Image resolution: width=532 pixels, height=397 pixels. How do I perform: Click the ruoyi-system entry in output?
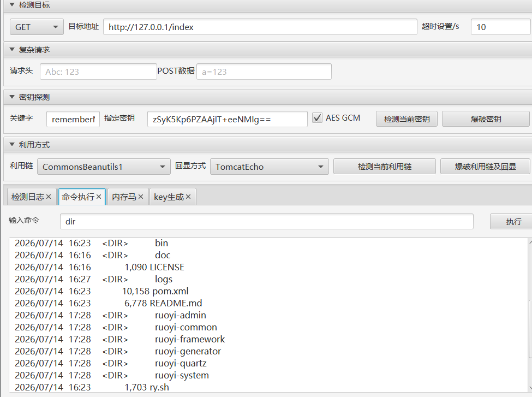[x=182, y=375]
